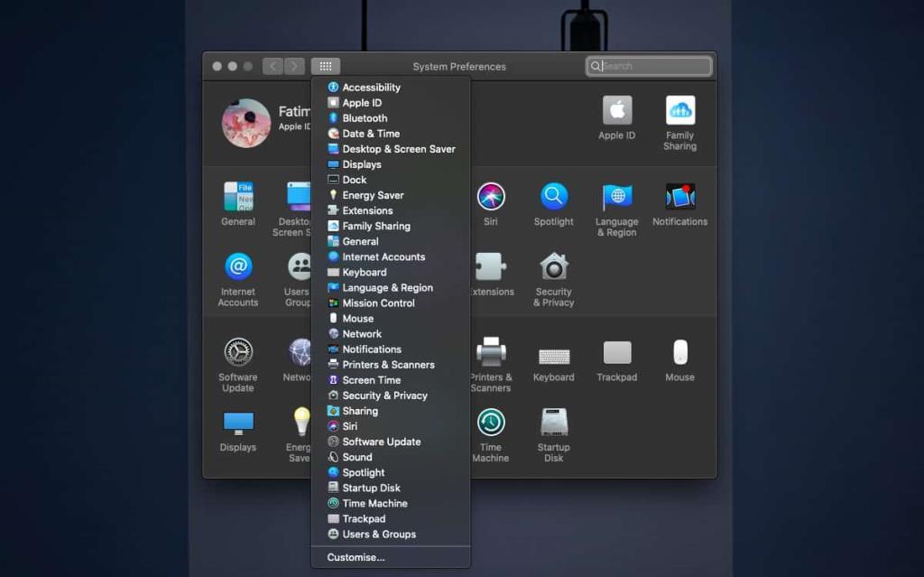Select Bluetooth from the preference list
Screen dimensions: 924x577
364,117
